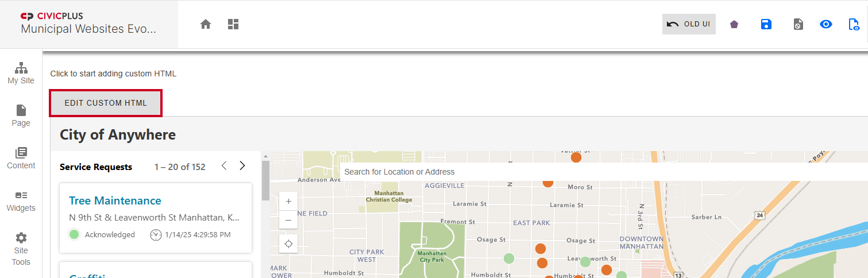Go to the previous page of service requests
This screenshot has width=868, height=278.
pyautogui.click(x=224, y=166)
